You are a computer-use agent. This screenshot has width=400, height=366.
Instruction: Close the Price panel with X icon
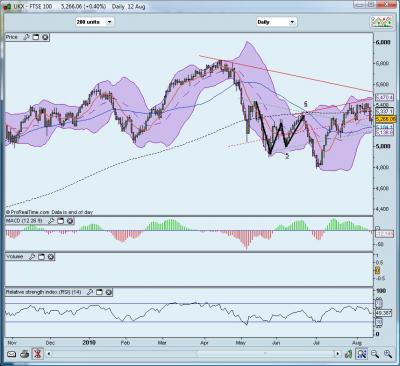(x=45, y=37)
